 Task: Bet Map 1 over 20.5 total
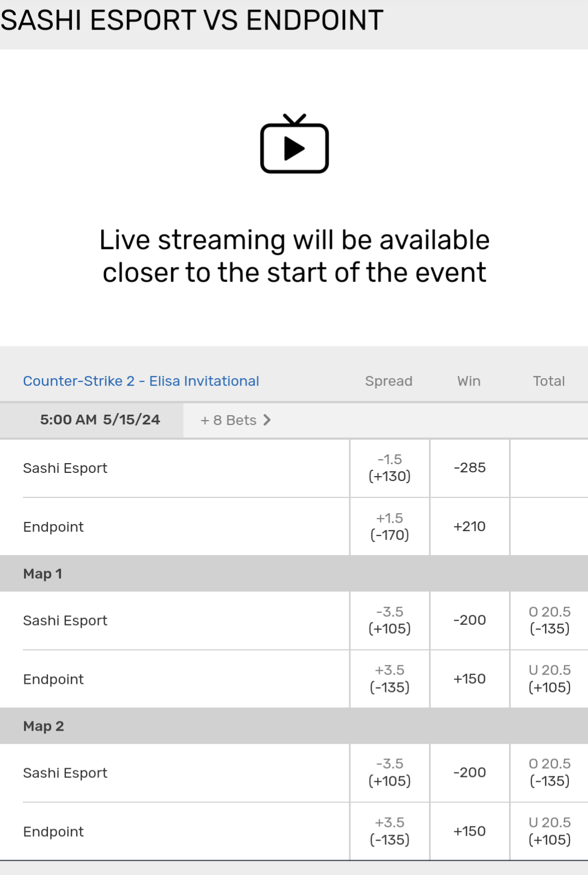(549, 620)
